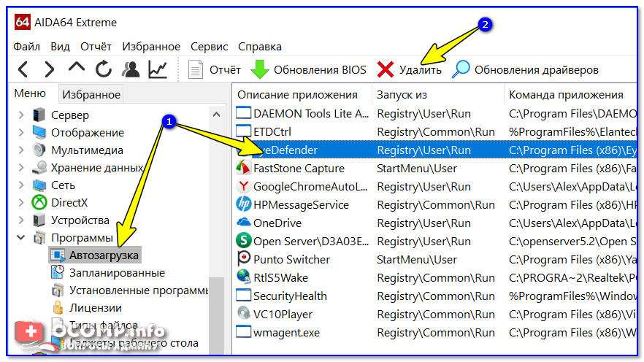Go up one level with Up arrow
This screenshot has height=362, width=644.
(77, 68)
